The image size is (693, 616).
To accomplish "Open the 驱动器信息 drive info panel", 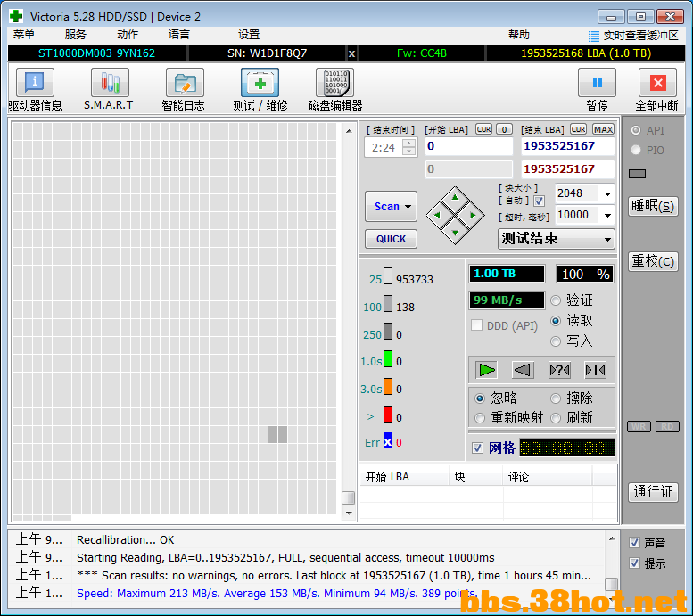I will point(35,83).
